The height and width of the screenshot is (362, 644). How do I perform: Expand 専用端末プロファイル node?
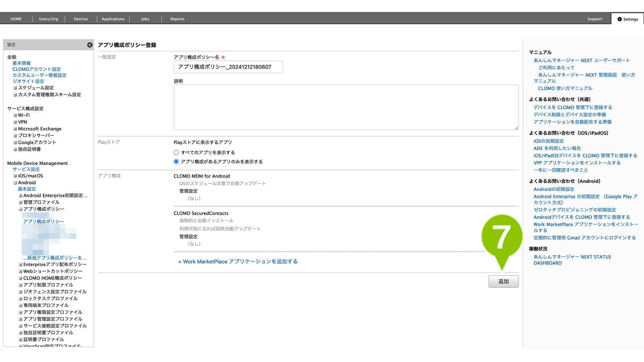click(21, 306)
